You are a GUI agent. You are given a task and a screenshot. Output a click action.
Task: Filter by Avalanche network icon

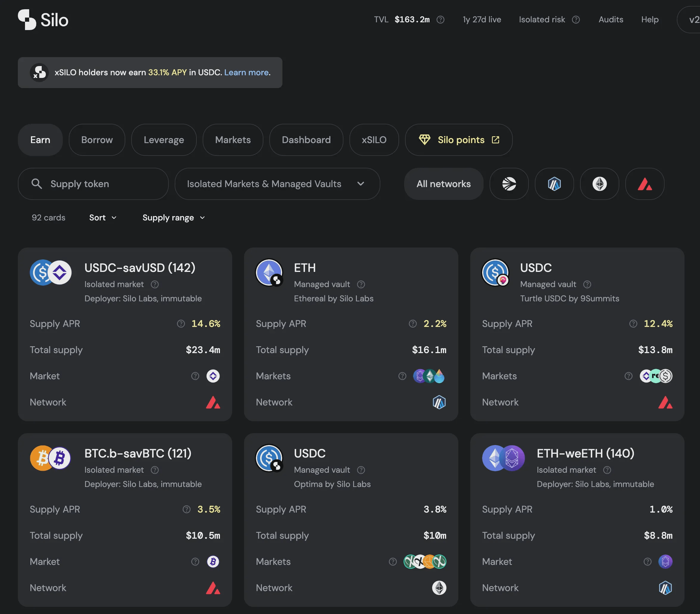645,184
